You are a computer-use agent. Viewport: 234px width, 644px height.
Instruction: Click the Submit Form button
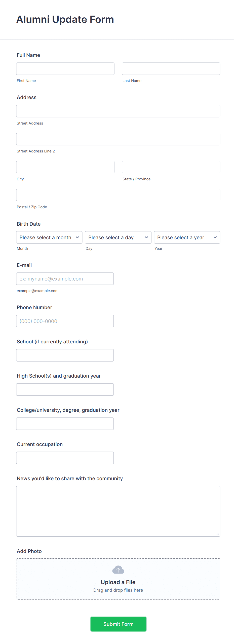[x=118, y=624]
